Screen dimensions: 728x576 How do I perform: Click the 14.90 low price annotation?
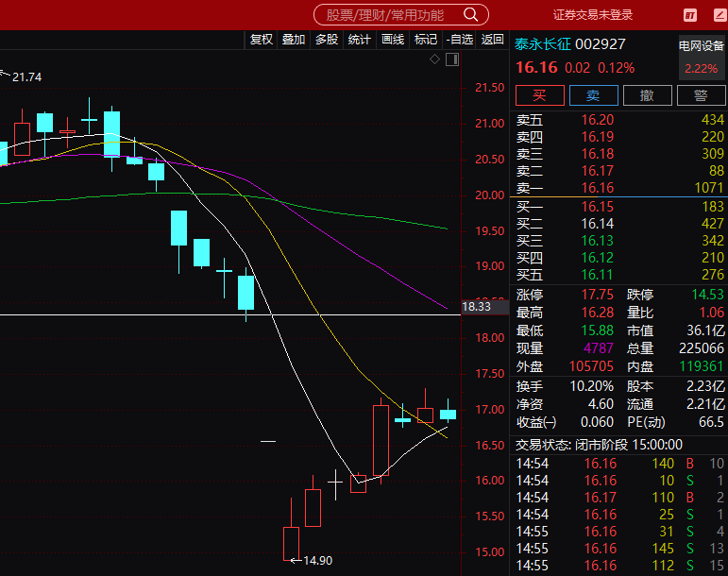point(317,561)
